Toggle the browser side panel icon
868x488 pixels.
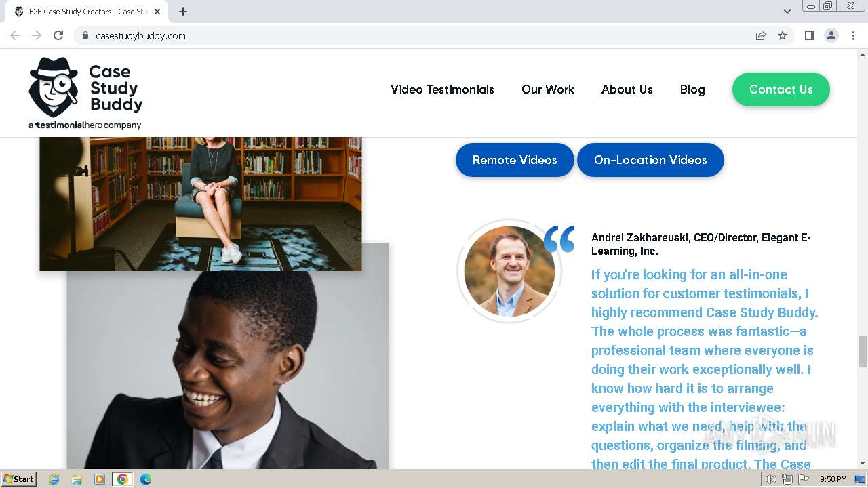pyautogui.click(x=809, y=35)
